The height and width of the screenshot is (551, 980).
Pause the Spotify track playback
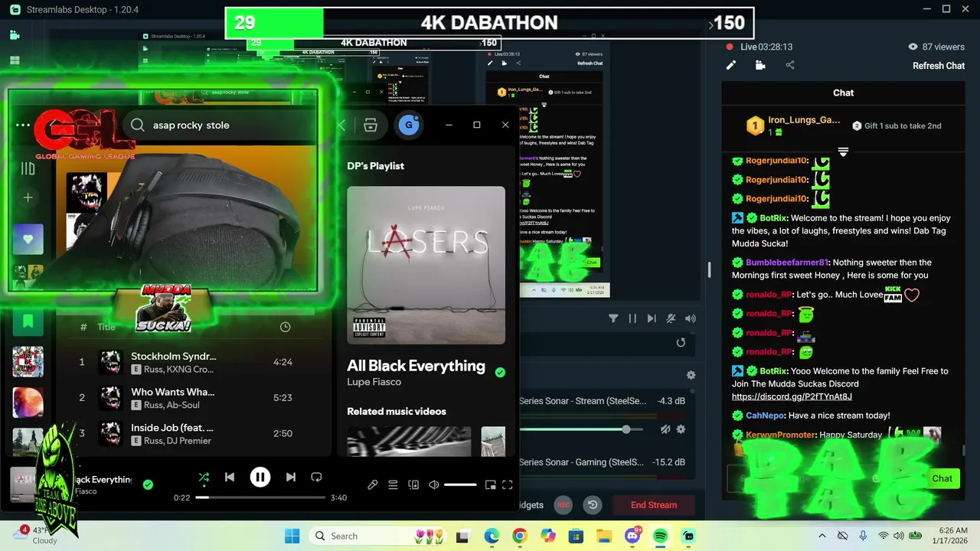pos(260,478)
